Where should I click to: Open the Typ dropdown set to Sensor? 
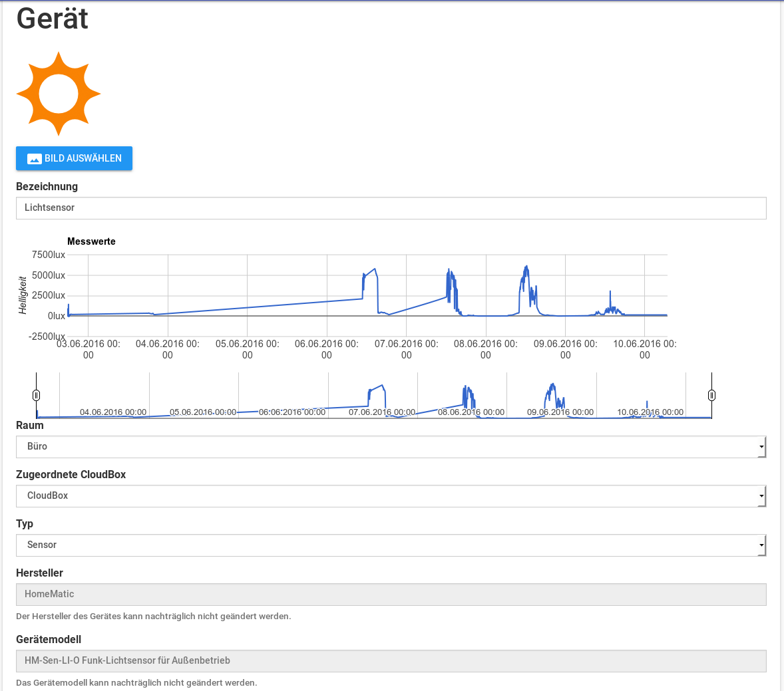pyautogui.click(x=391, y=545)
